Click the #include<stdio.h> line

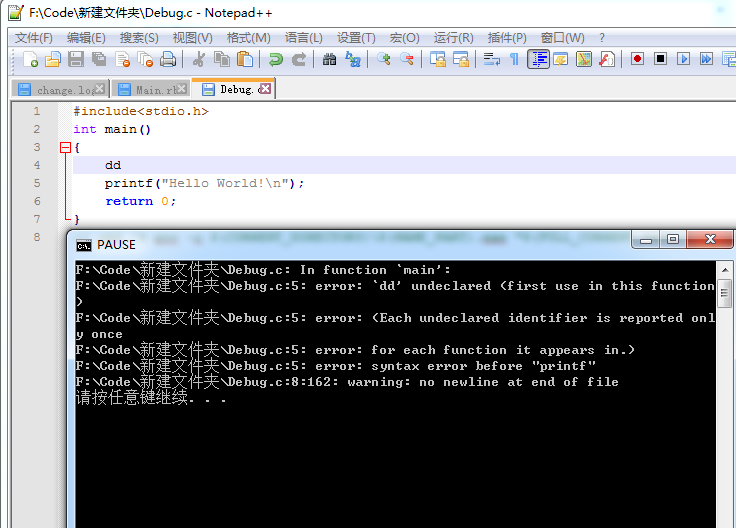141,112
